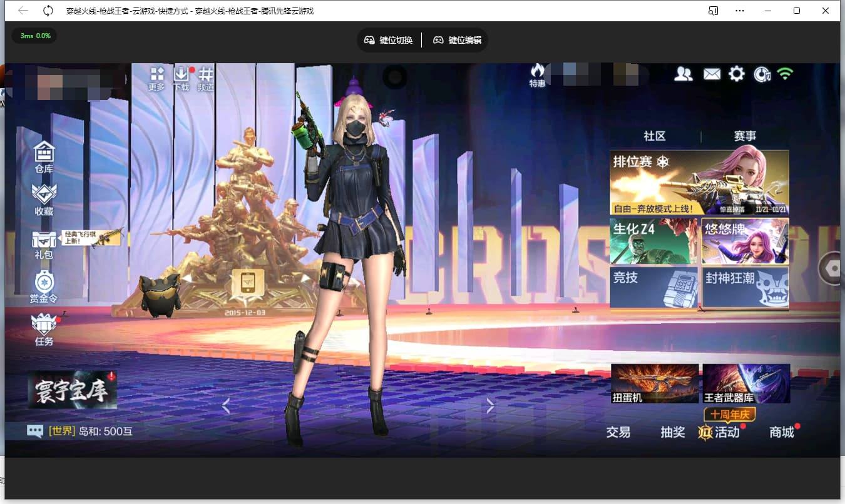This screenshot has height=504, width=845.
Task: Open the 赏金令 bounty pass icon
Action: (44, 286)
